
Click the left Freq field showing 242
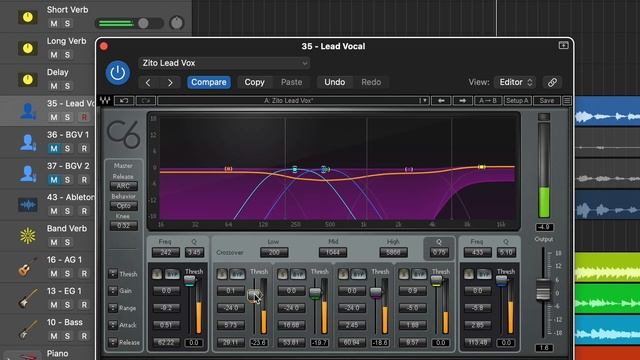click(x=165, y=253)
